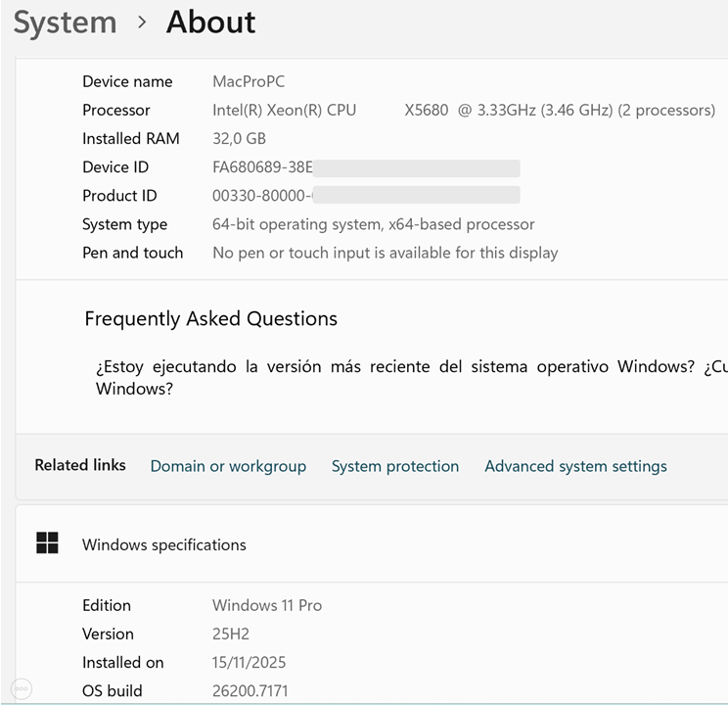Click the Device ID value starting FA680689

(x=261, y=167)
